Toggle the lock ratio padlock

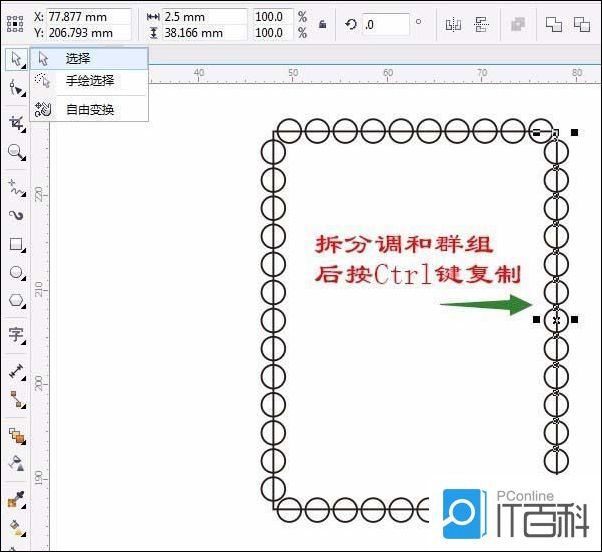[322, 24]
